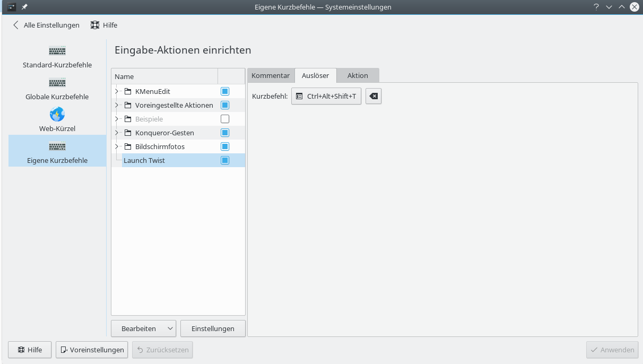
Task: Click the Ctrl+Alt+Shift+T shortcut button
Action: pos(326,96)
